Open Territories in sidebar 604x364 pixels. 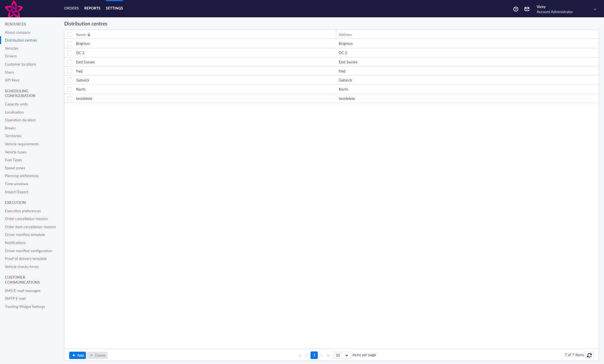pyautogui.click(x=13, y=136)
